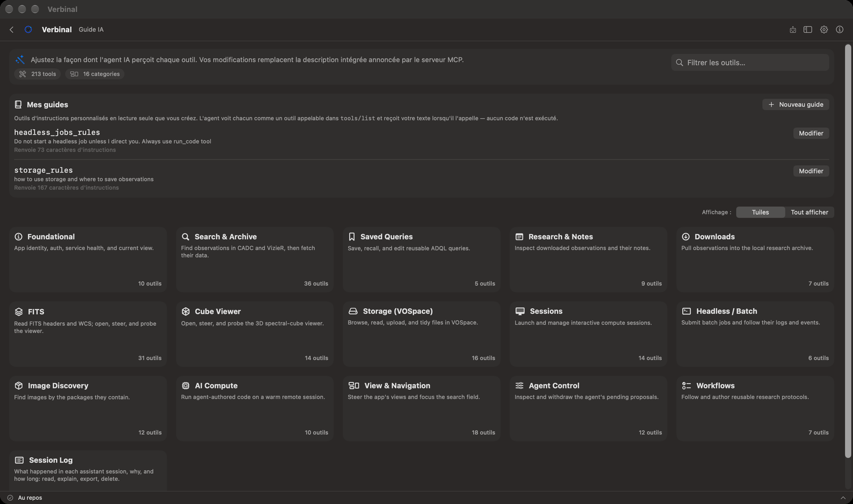Open settings gear icon

click(x=824, y=30)
